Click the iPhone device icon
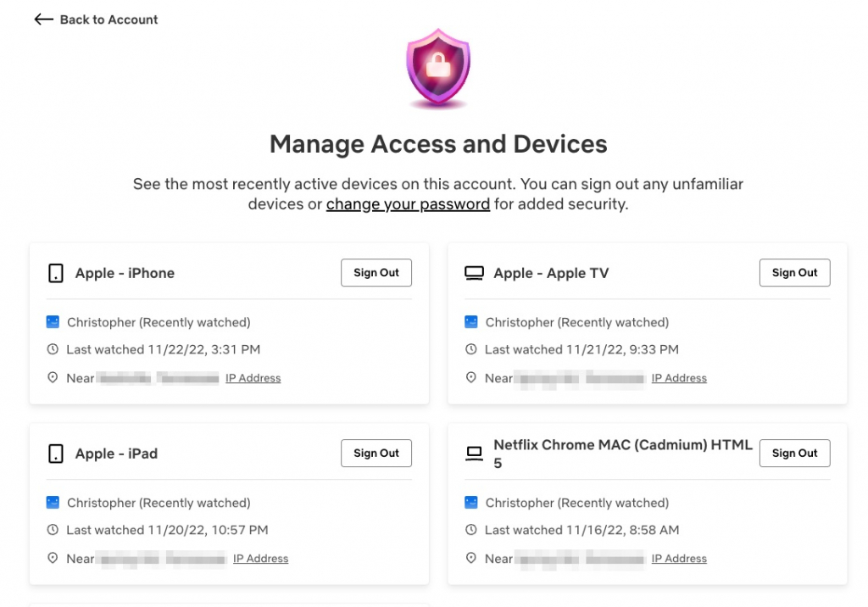The width and height of the screenshot is (868, 607). (54, 273)
